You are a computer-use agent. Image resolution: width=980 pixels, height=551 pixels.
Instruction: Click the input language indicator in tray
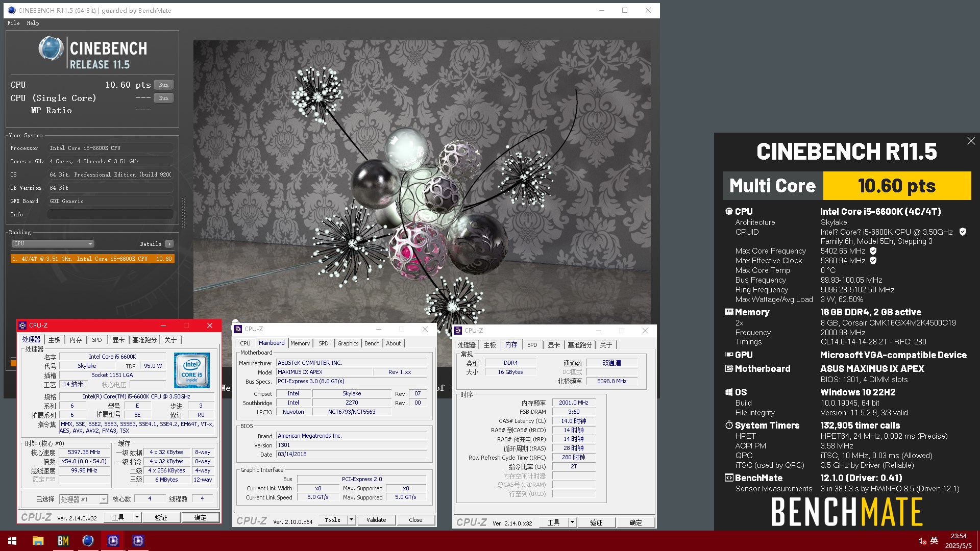tap(934, 540)
